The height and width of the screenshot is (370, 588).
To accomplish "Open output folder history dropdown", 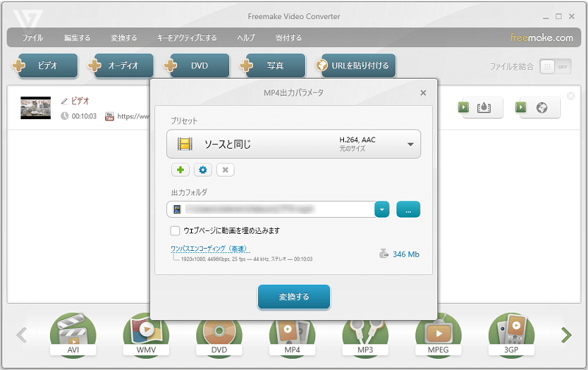I will pos(381,210).
